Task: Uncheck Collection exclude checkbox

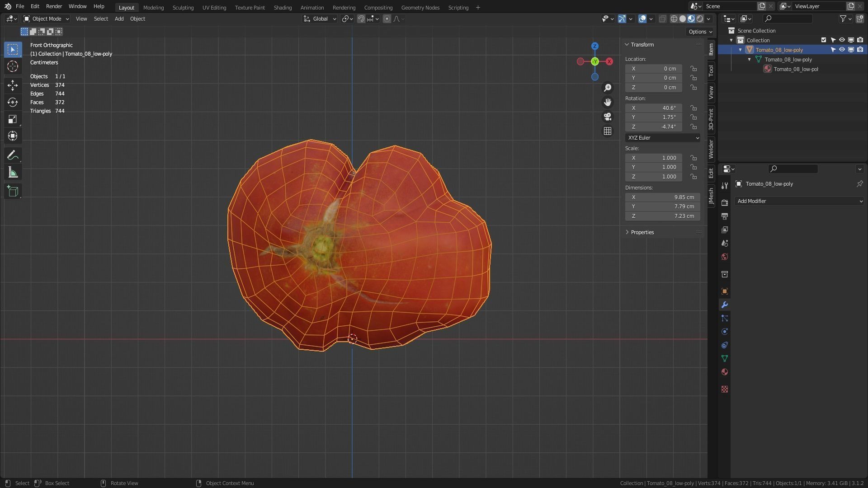Action: tap(824, 40)
